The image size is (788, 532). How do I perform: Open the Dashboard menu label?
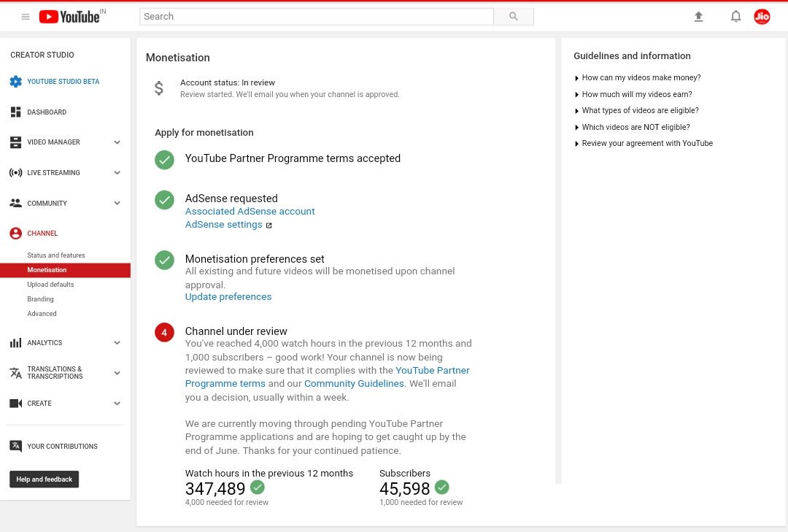[x=47, y=112]
